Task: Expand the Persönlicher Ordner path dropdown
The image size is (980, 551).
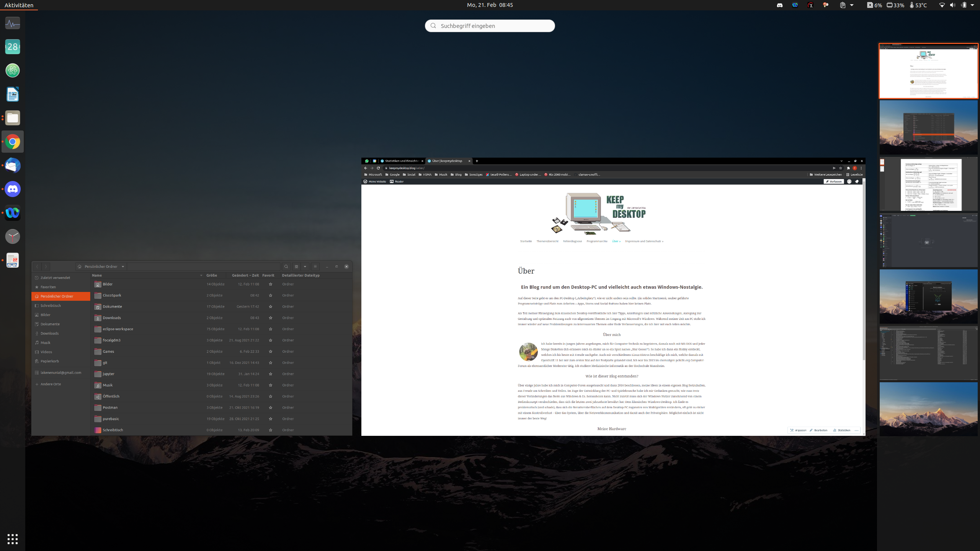Action: coord(123,267)
